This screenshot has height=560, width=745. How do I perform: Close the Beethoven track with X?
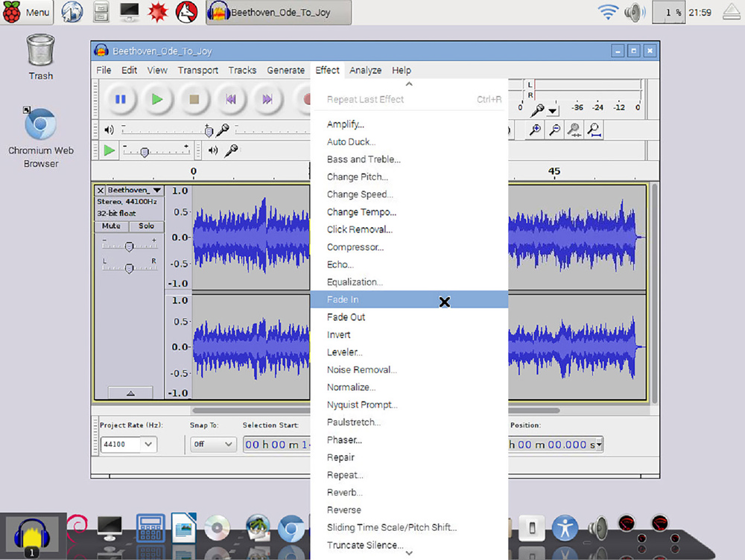101,191
